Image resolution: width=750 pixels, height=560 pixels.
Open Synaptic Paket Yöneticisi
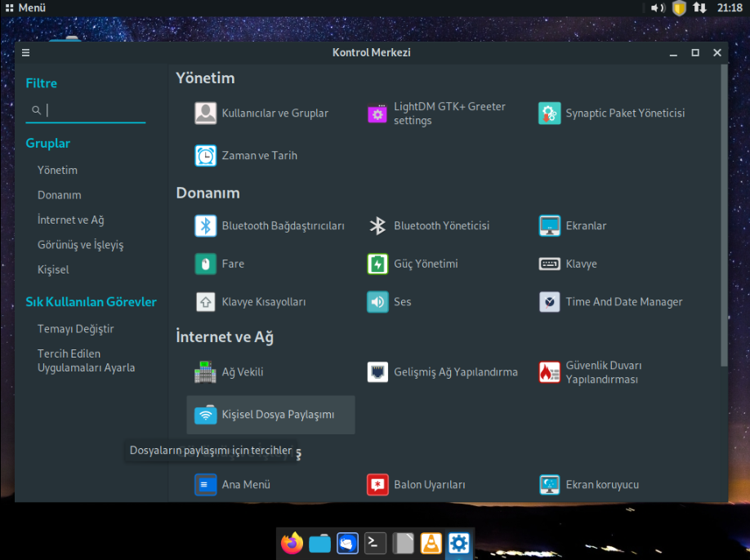611,113
